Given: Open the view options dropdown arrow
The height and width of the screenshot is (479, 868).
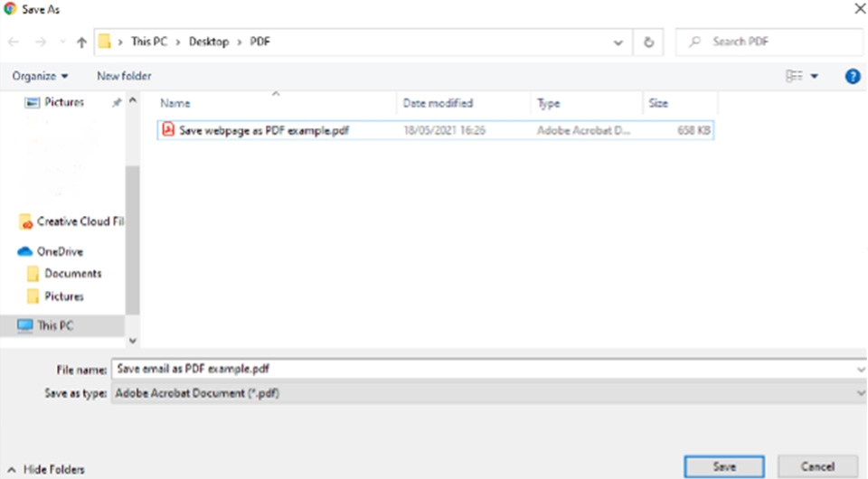Looking at the screenshot, I should click(815, 76).
